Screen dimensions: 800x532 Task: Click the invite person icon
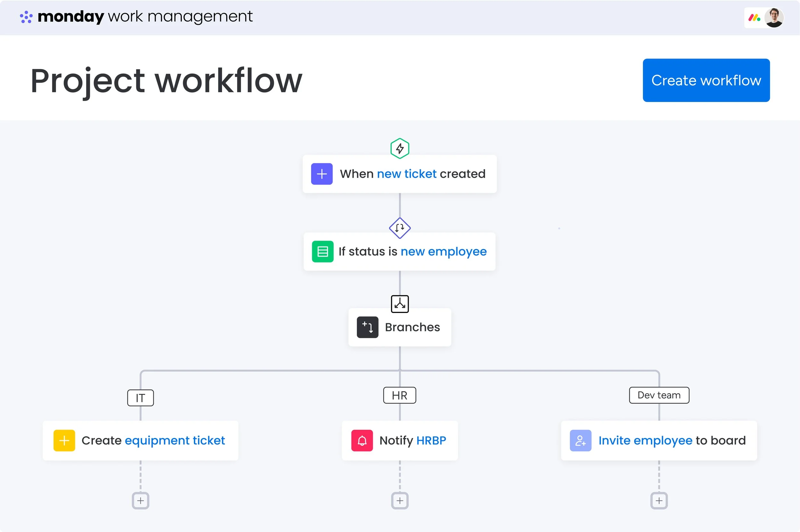click(x=580, y=440)
